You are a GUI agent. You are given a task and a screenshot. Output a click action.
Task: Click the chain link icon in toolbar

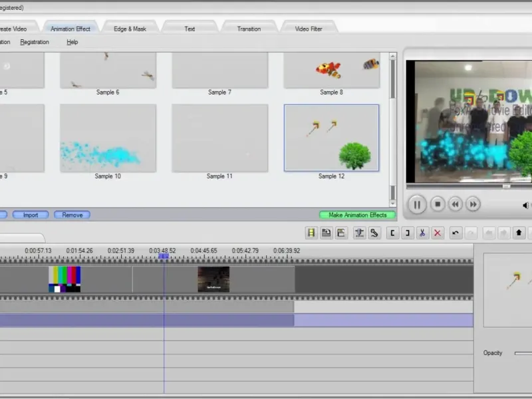point(374,233)
